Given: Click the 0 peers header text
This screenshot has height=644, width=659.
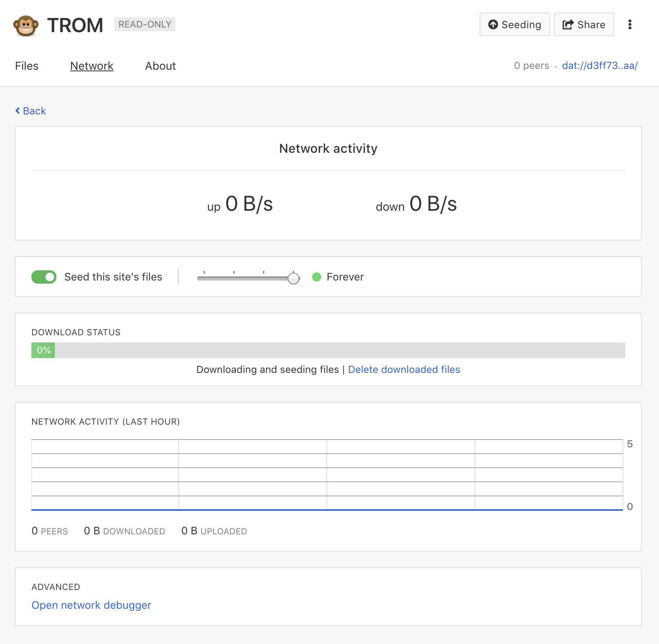Looking at the screenshot, I should click(532, 65).
